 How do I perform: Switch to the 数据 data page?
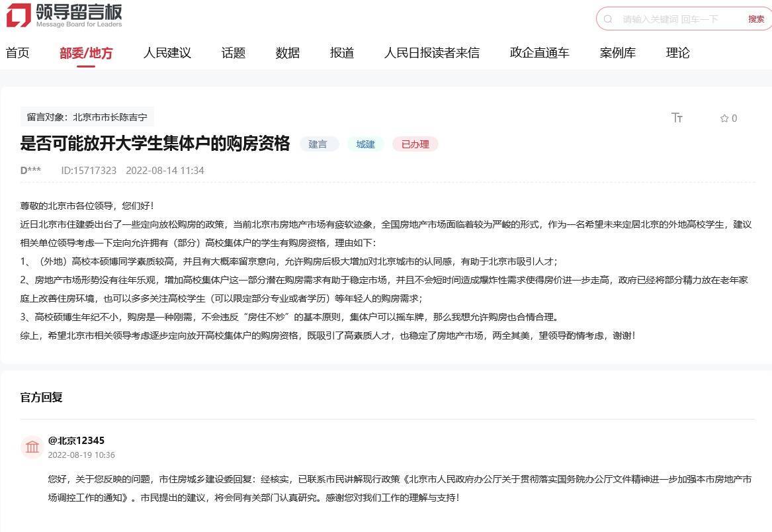[288, 53]
